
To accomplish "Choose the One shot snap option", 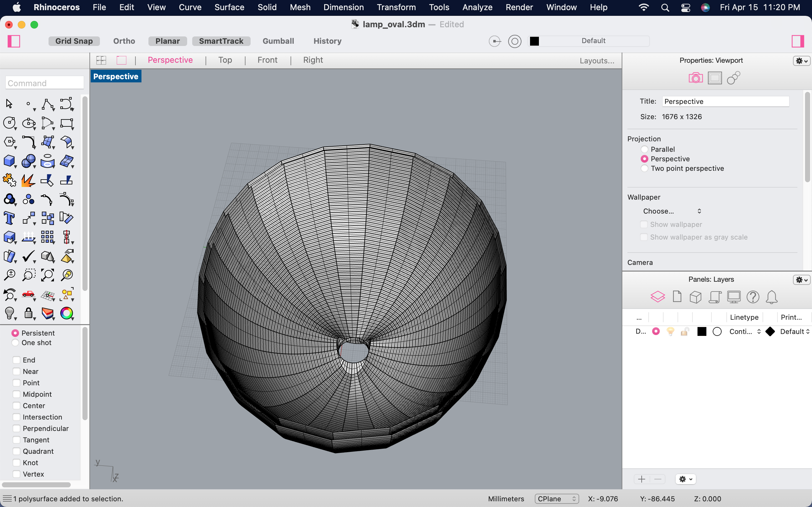I will tap(15, 343).
